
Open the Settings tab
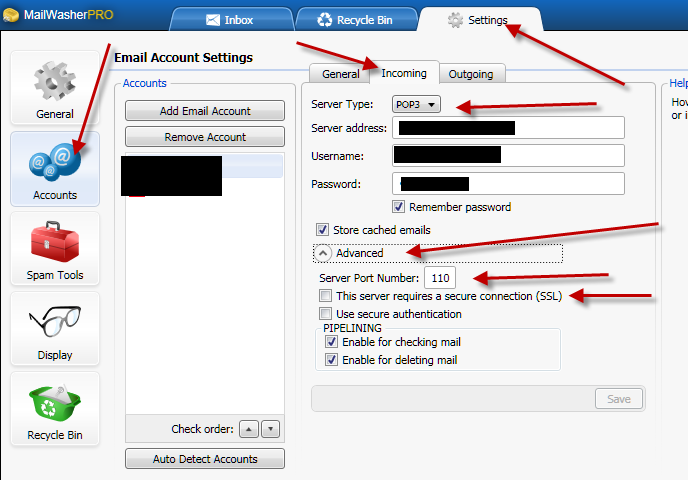(x=481, y=20)
